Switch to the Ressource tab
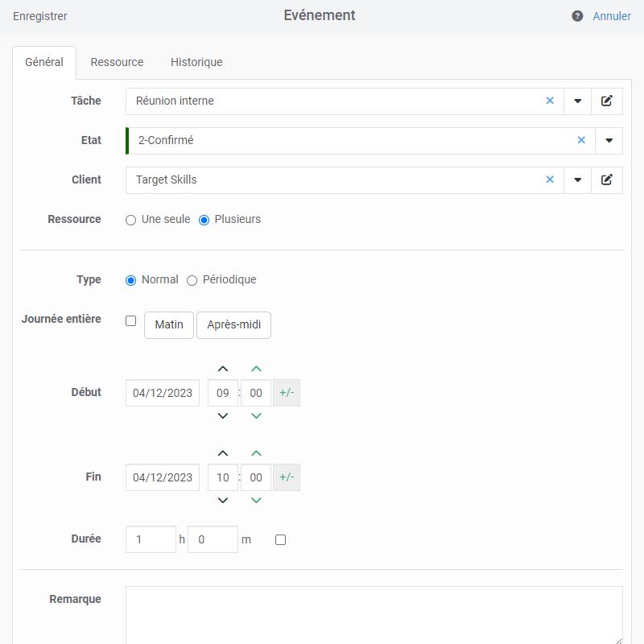The height and width of the screenshot is (644, 644). 117,62
